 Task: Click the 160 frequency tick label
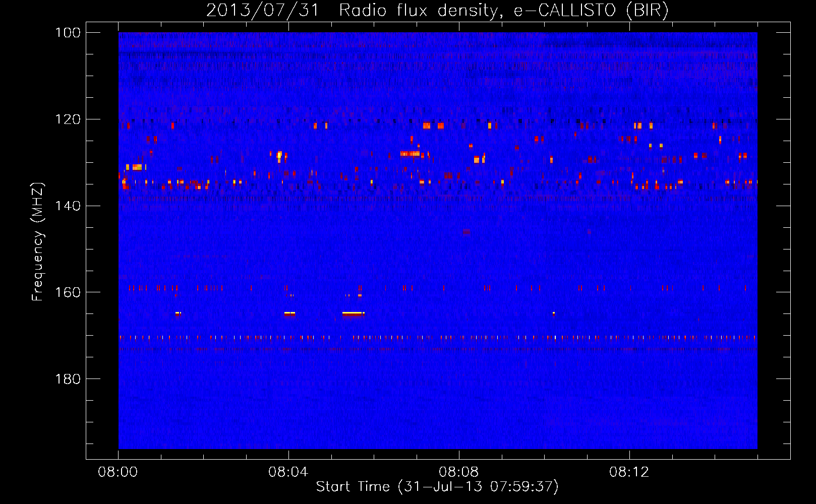click(68, 292)
